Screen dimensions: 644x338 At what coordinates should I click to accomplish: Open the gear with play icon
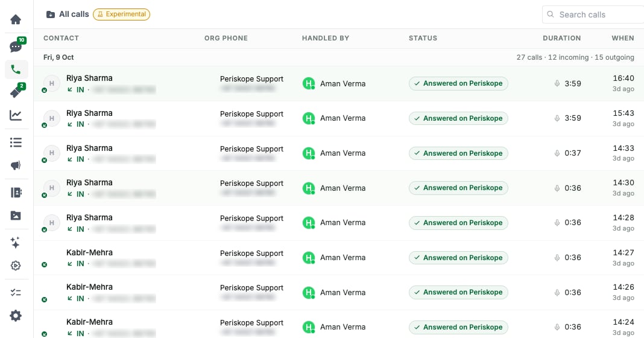click(x=16, y=266)
